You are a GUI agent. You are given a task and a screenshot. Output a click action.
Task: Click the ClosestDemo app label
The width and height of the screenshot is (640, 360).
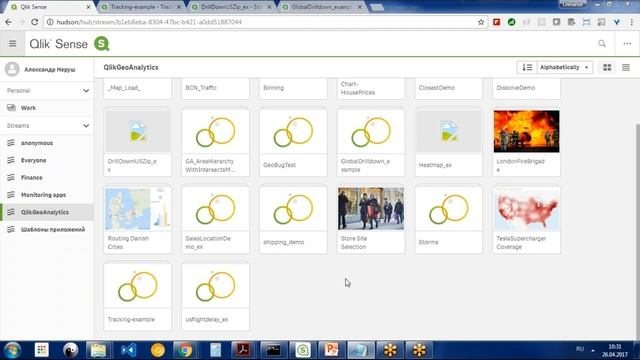(x=436, y=88)
